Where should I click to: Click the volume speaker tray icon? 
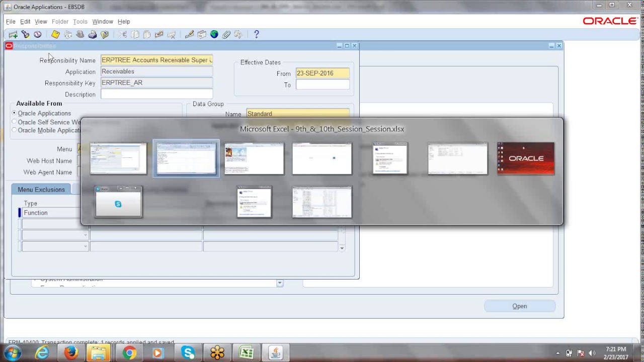coord(592,353)
